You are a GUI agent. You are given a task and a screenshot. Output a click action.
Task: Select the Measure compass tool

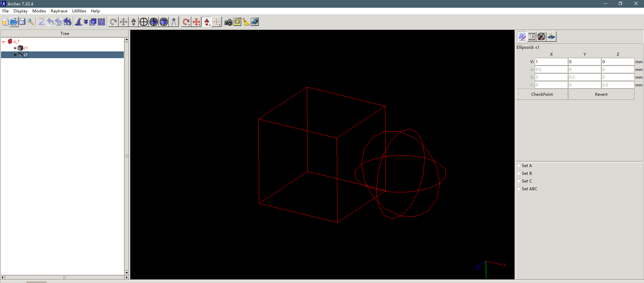(174, 22)
